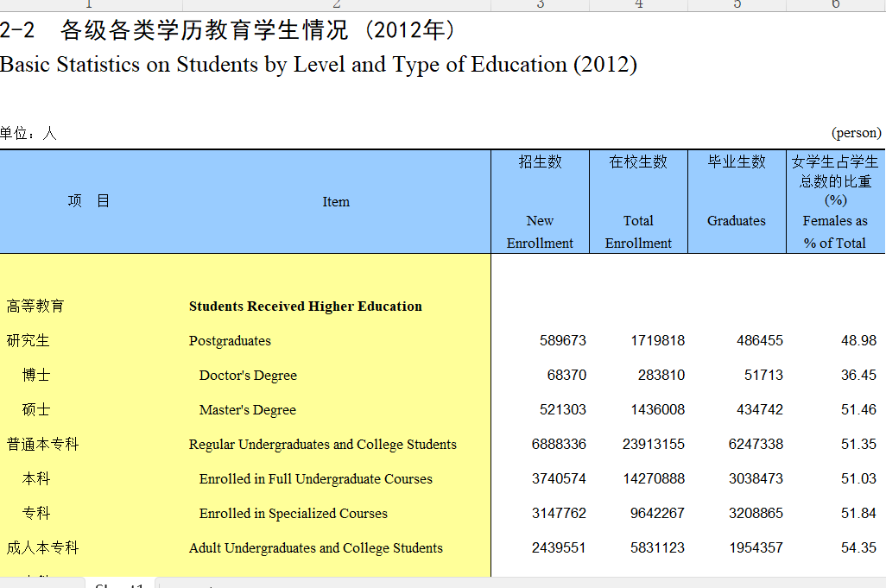Select Full Undergraduate Courses total enrollment 14270888
Screen dimensions: 886x588
pyautogui.click(x=654, y=478)
